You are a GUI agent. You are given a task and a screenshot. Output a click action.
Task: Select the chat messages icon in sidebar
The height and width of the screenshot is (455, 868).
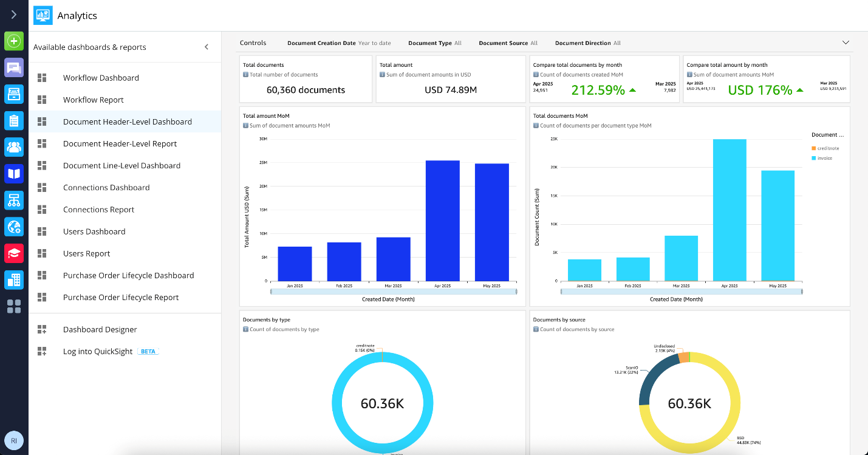coord(14,67)
